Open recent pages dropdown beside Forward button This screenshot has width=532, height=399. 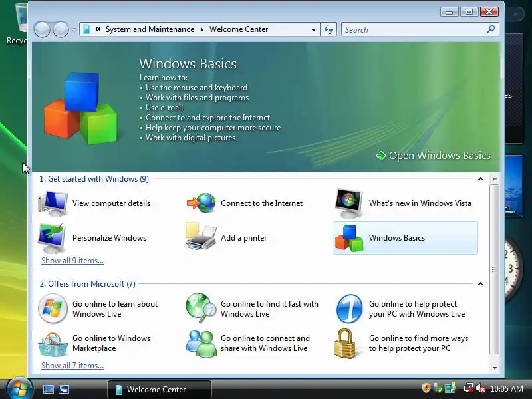click(x=74, y=30)
